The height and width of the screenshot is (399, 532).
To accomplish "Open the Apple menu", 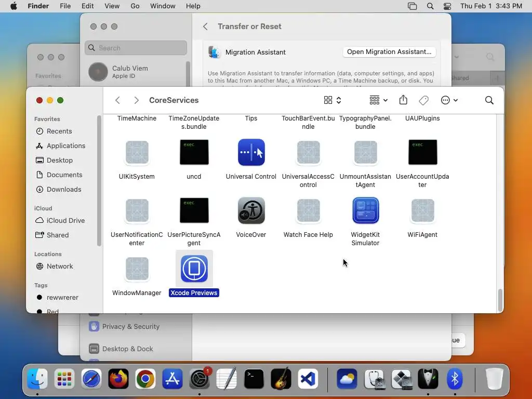I will 14,6.
